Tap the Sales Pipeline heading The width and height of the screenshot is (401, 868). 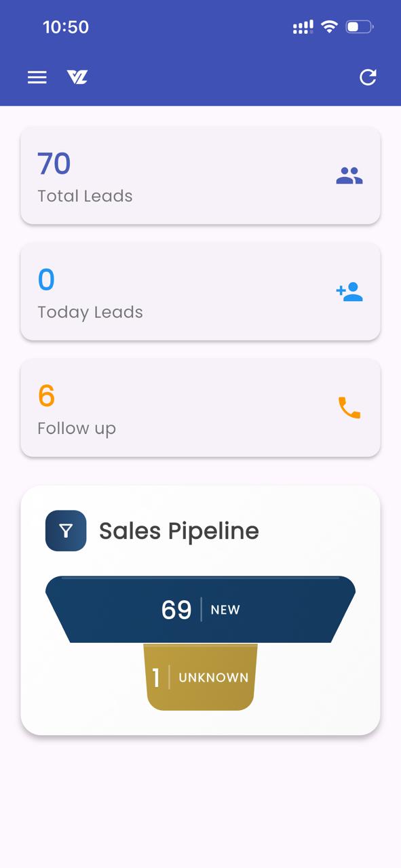(179, 530)
